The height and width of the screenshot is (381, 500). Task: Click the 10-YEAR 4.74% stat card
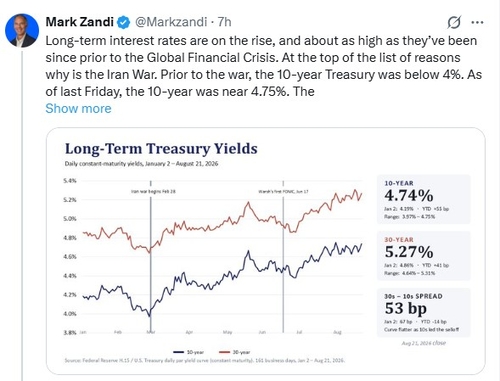(424, 199)
